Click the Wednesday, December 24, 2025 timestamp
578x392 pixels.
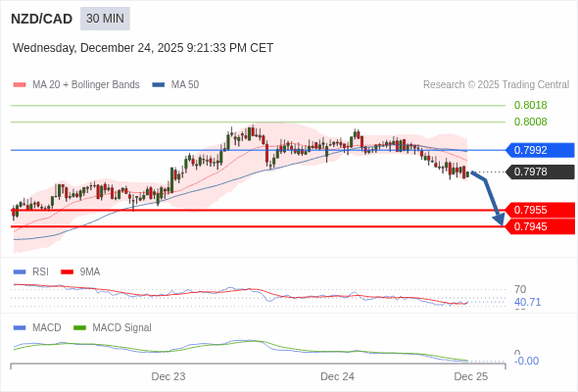click(x=143, y=48)
